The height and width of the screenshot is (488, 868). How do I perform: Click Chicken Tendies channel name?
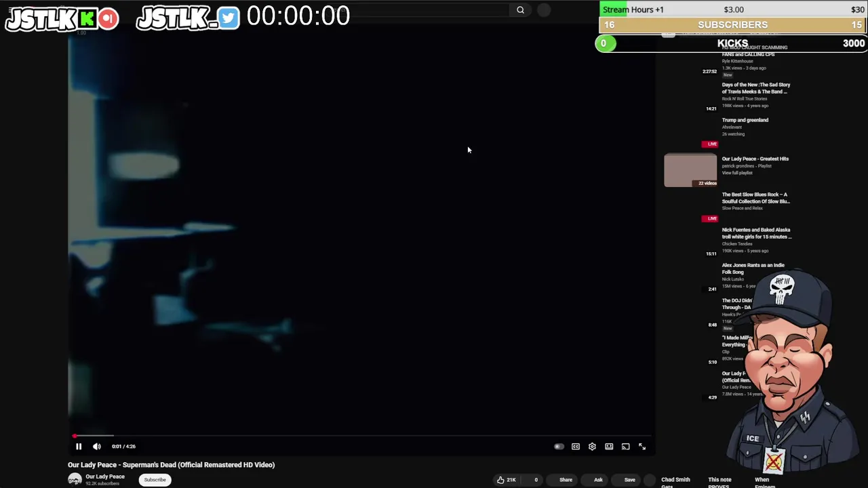[737, 244]
